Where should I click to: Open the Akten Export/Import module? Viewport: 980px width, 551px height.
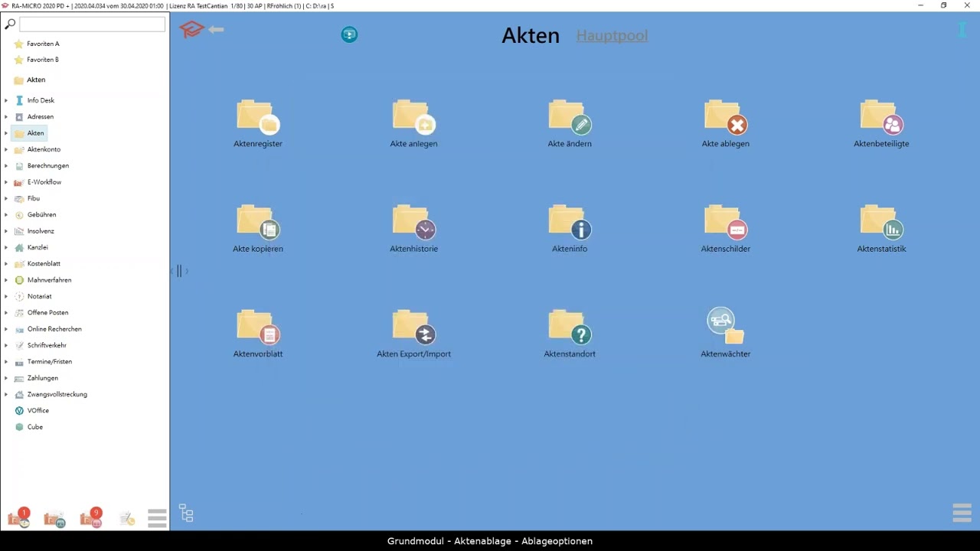tap(413, 333)
